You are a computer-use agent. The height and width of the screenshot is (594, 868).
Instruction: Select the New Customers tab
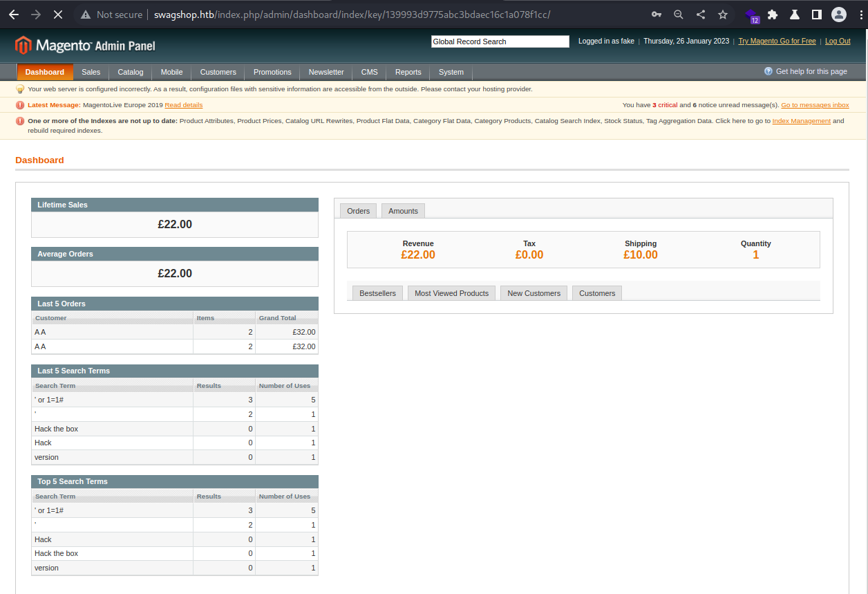pos(534,293)
